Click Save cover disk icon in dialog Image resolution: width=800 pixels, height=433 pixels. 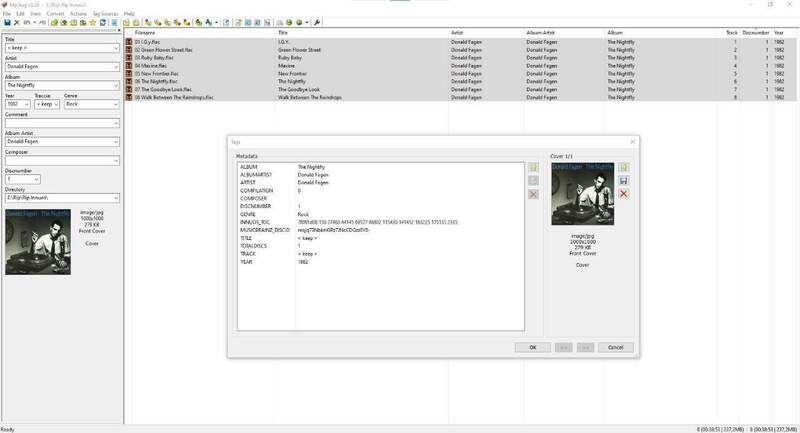(624, 180)
